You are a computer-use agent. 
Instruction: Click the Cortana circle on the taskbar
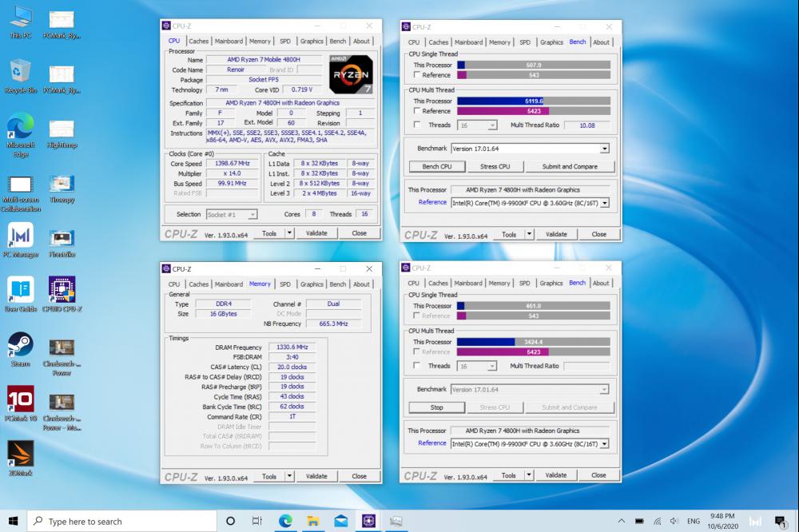coord(230,521)
